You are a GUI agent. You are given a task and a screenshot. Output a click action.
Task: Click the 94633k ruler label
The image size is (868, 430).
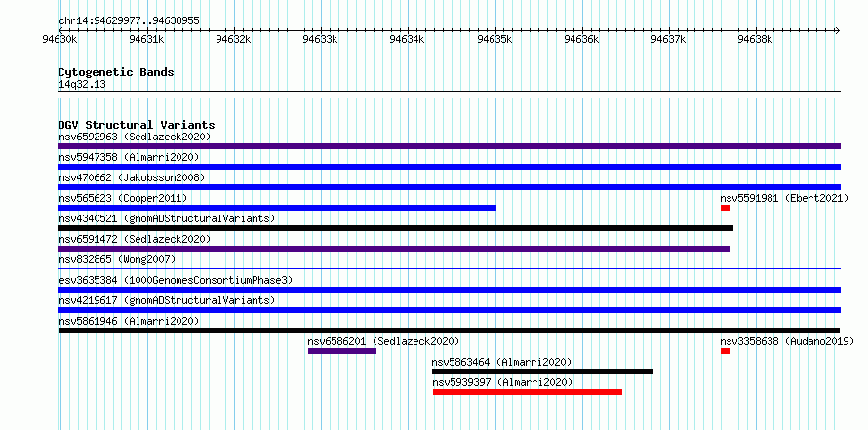pyautogui.click(x=320, y=39)
